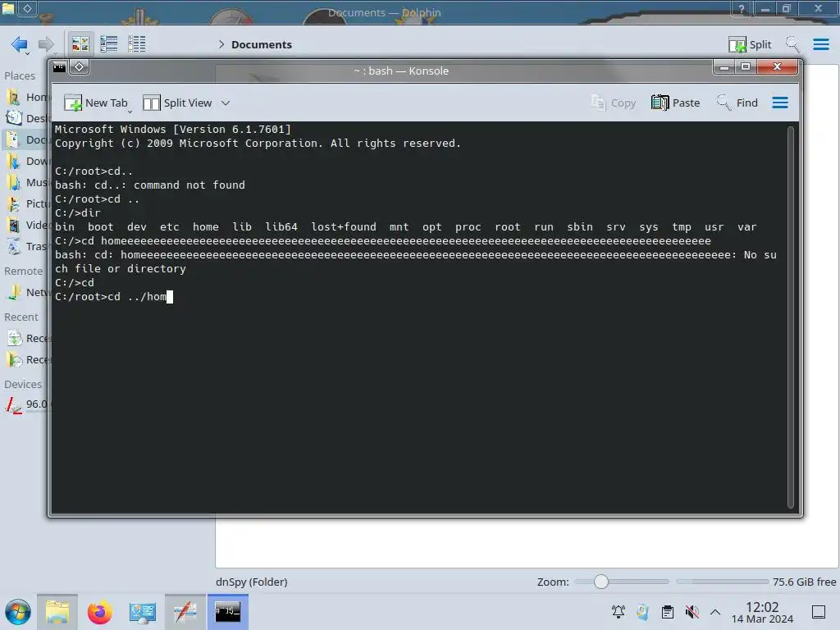The width and height of the screenshot is (840, 630).
Task: Select Music in Places sidebar
Action: point(27,183)
